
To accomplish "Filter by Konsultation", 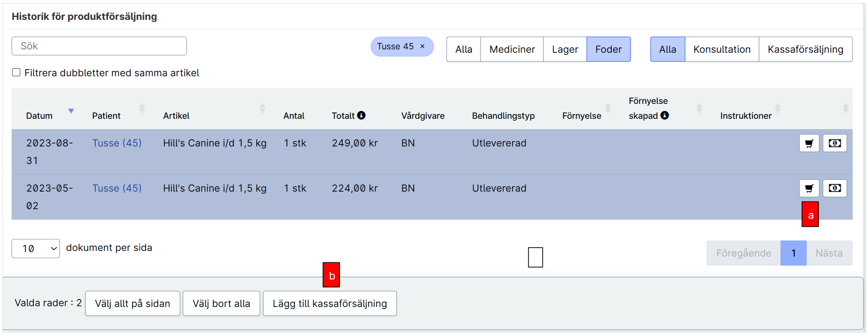I will pyautogui.click(x=722, y=49).
